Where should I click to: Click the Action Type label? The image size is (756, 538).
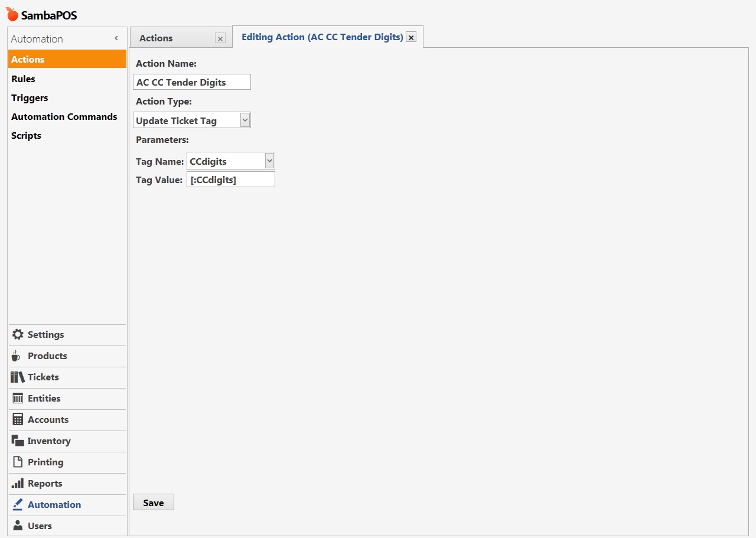[x=164, y=101]
